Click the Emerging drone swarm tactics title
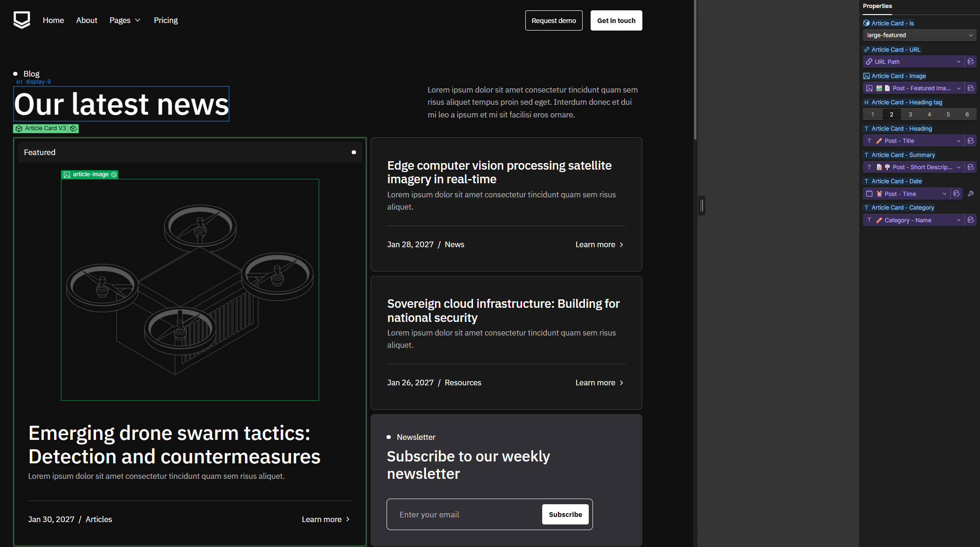Screen dimensions: 980x547 [x=174, y=445]
